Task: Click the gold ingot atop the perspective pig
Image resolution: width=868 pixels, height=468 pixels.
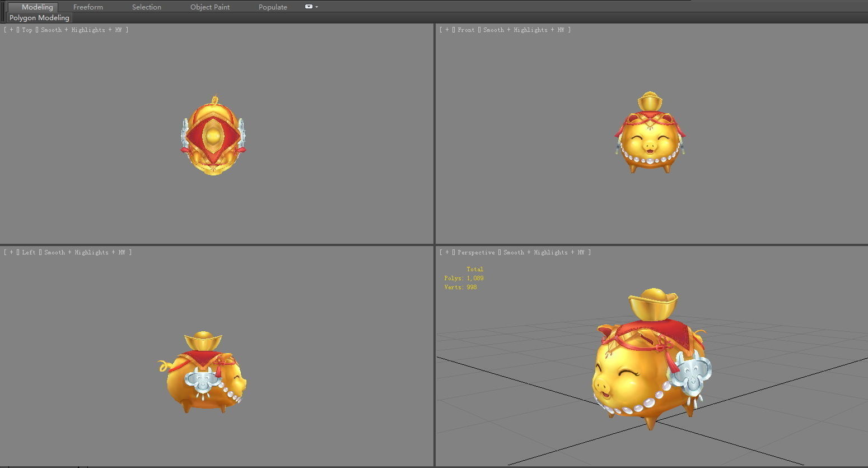Action: 654,304
